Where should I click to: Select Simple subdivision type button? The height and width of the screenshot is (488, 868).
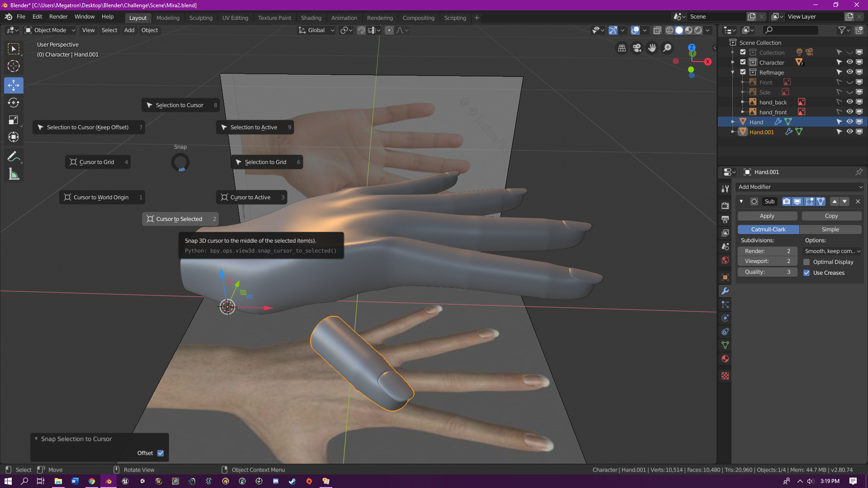[x=830, y=230]
